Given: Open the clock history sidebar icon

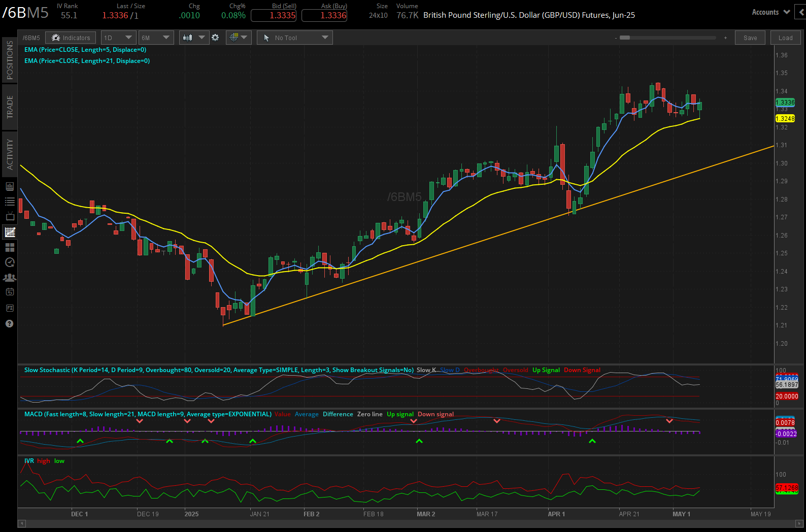Looking at the screenshot, I should 9,262.
